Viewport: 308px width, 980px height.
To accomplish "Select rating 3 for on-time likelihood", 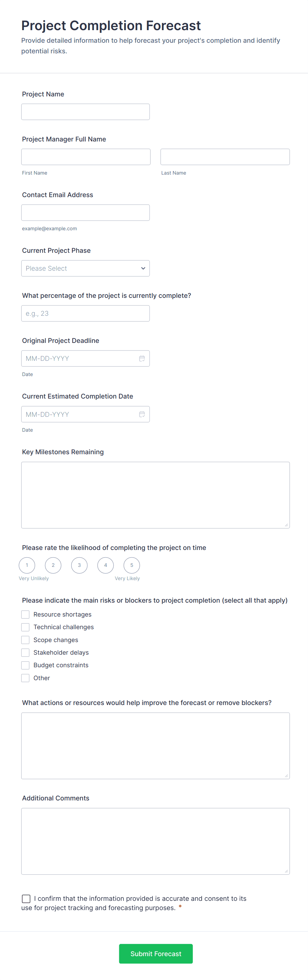I will pos(79,565).
